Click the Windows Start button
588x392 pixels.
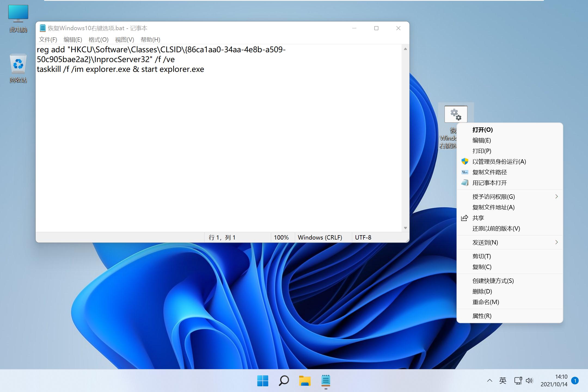(x=262, y=381)
